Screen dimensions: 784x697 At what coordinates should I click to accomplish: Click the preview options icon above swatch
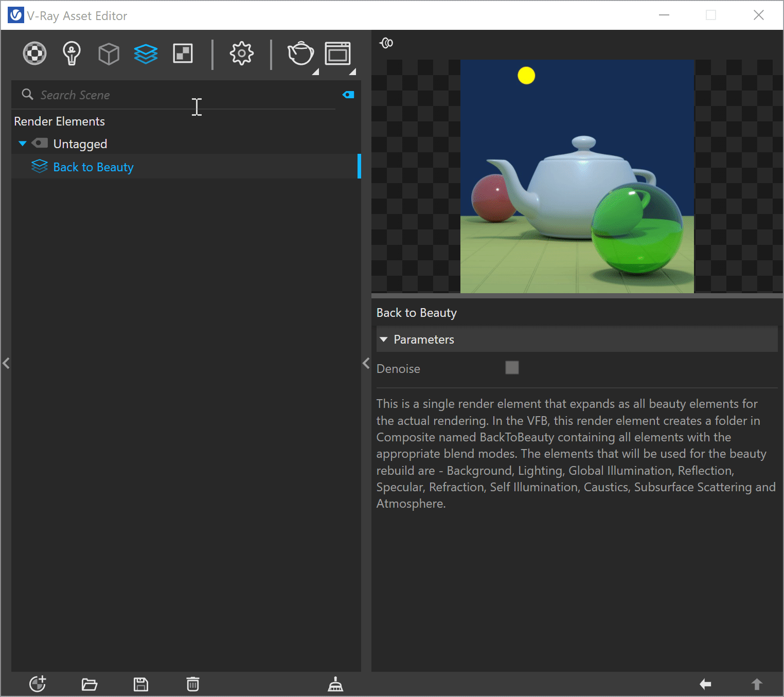pyautogui.click(x=386, y=43)
